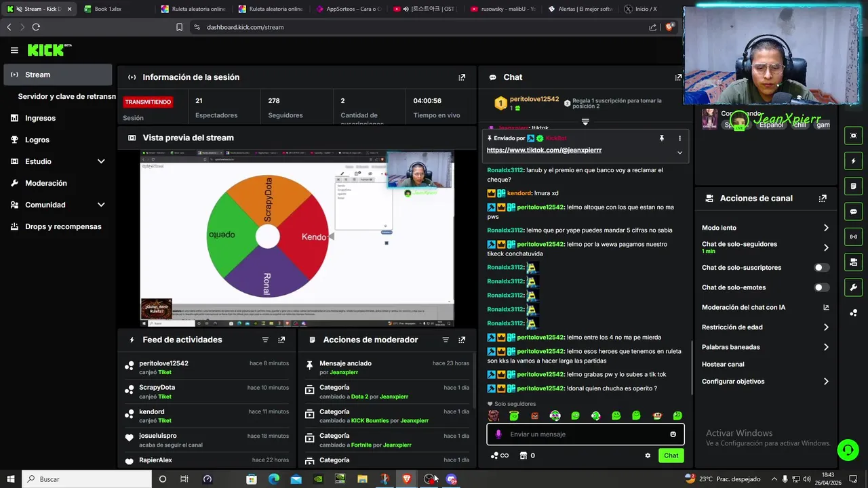This screenshot has height=488, width=868.
Task: Click the chat message input field
Action: [585, 434]
